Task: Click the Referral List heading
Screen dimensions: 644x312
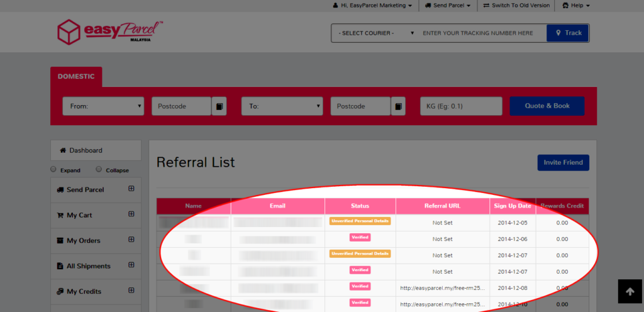Action: pos(196,162)
